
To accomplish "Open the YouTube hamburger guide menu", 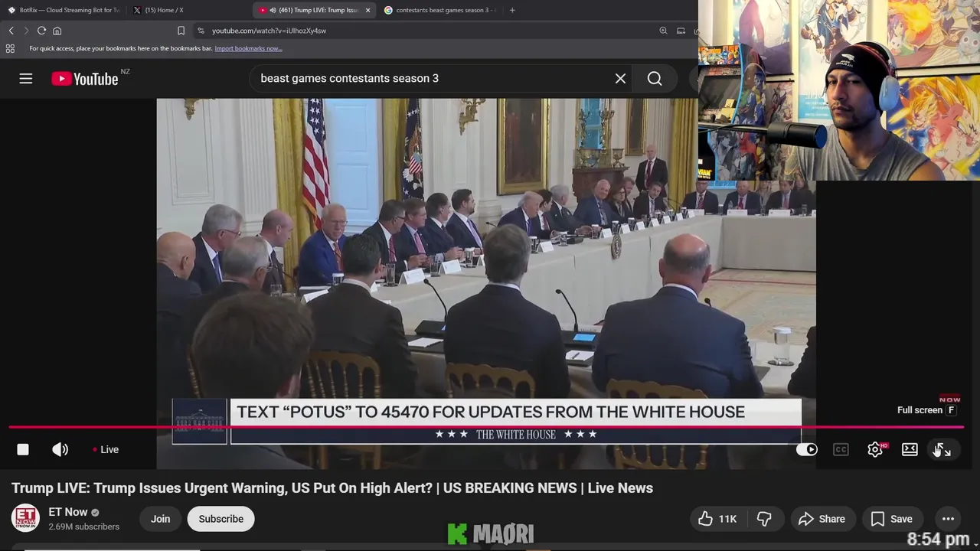I will pos(26,79).
